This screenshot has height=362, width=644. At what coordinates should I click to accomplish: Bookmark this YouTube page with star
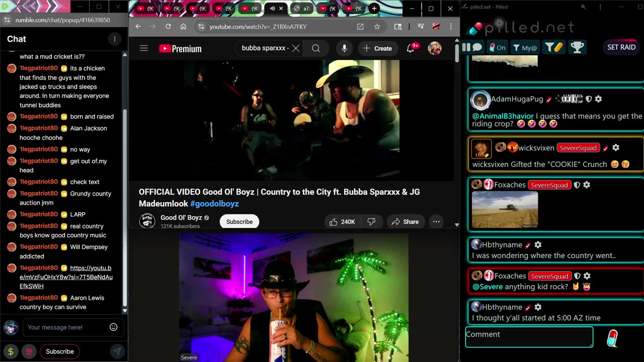(x=377, y=27)
